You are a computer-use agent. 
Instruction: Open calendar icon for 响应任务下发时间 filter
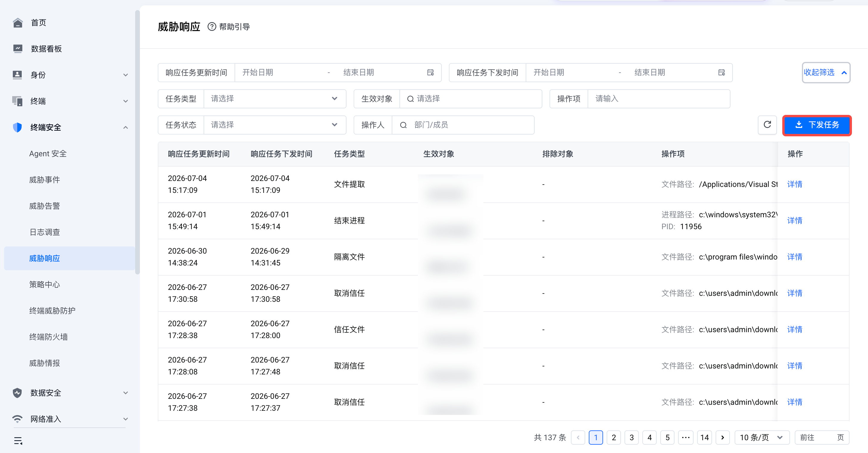[x=722, y=72]
